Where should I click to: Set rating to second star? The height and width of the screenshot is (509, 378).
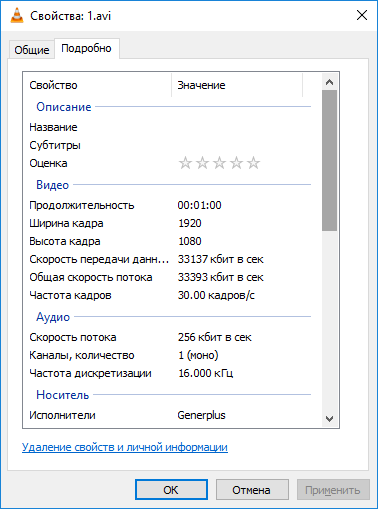[202, 163]
